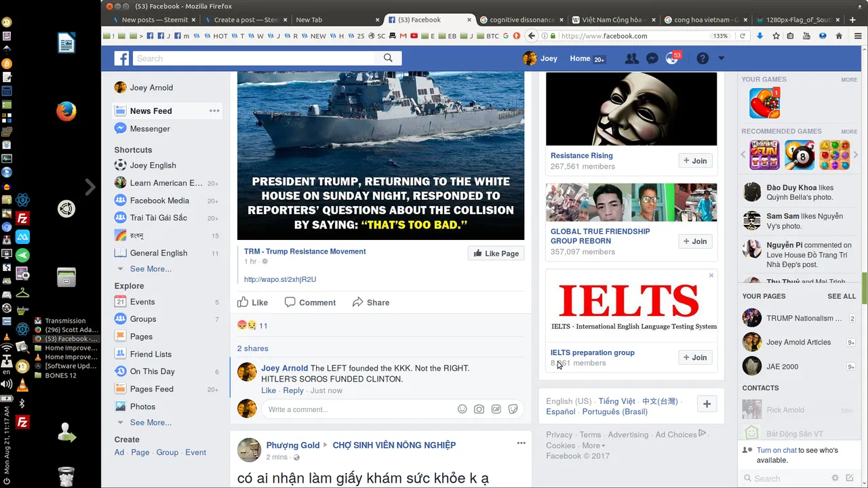868x488 pixels.
Task: View Anonymous mask group thumbnail
Action: pos(631,109)
